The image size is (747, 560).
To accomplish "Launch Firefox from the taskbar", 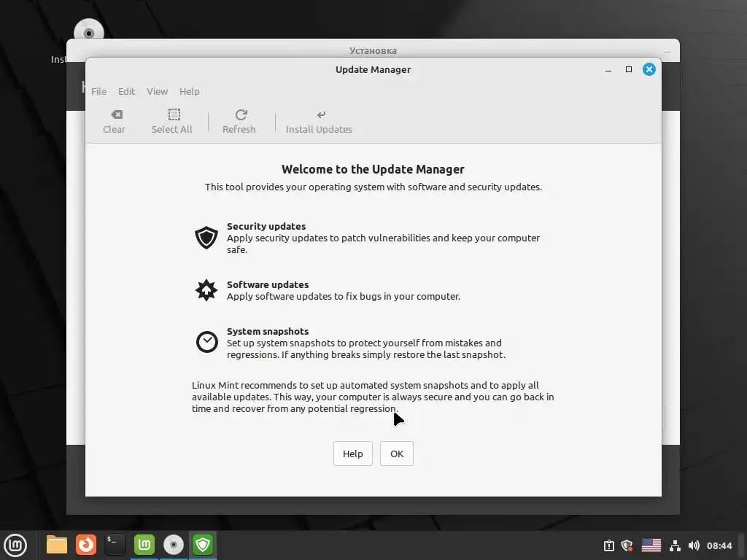I will point(86,545).
